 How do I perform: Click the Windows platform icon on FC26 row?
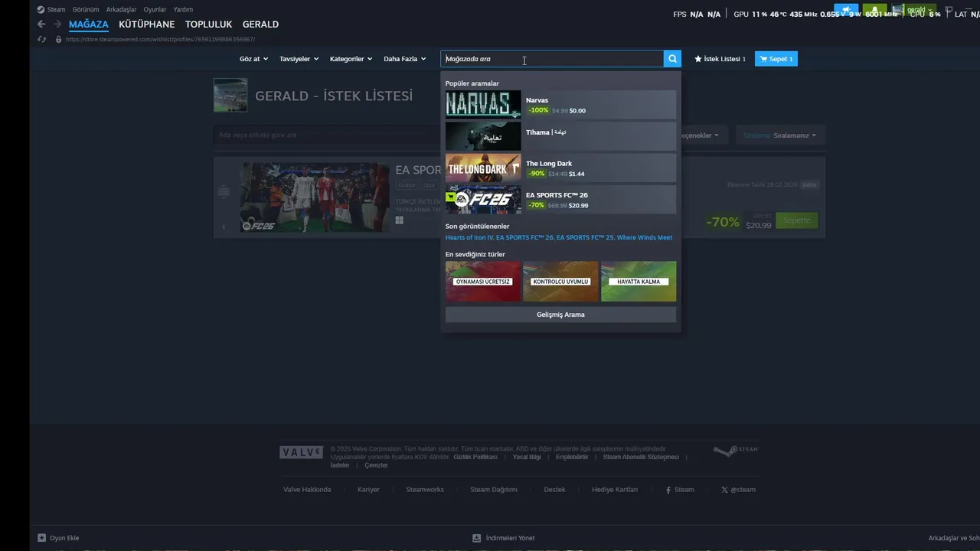click(399, 220)
